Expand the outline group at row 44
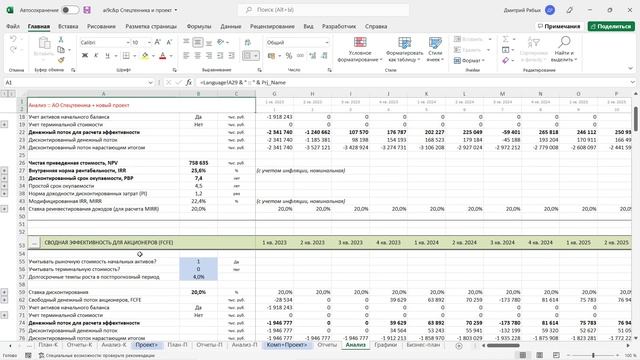 tap(4, 209)
